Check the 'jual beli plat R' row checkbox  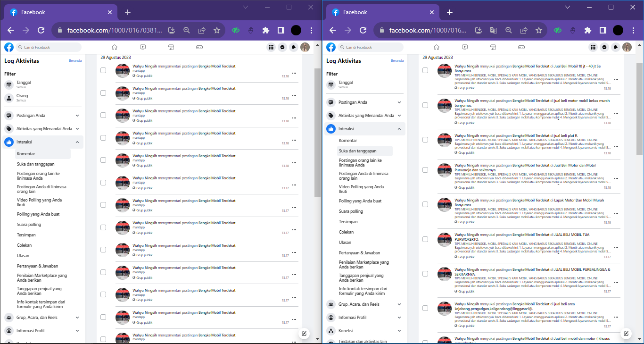coord(425,140)
